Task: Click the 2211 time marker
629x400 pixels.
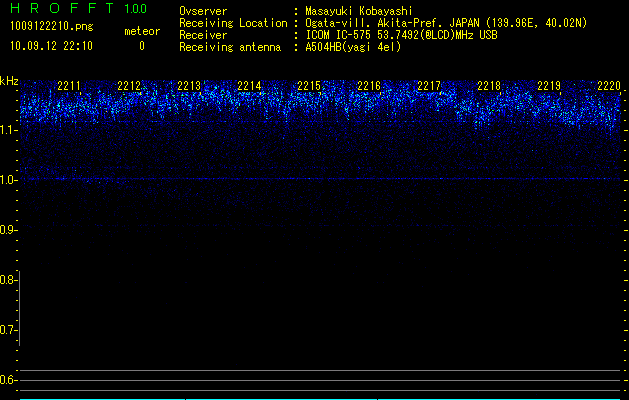Action: [69, 86]
